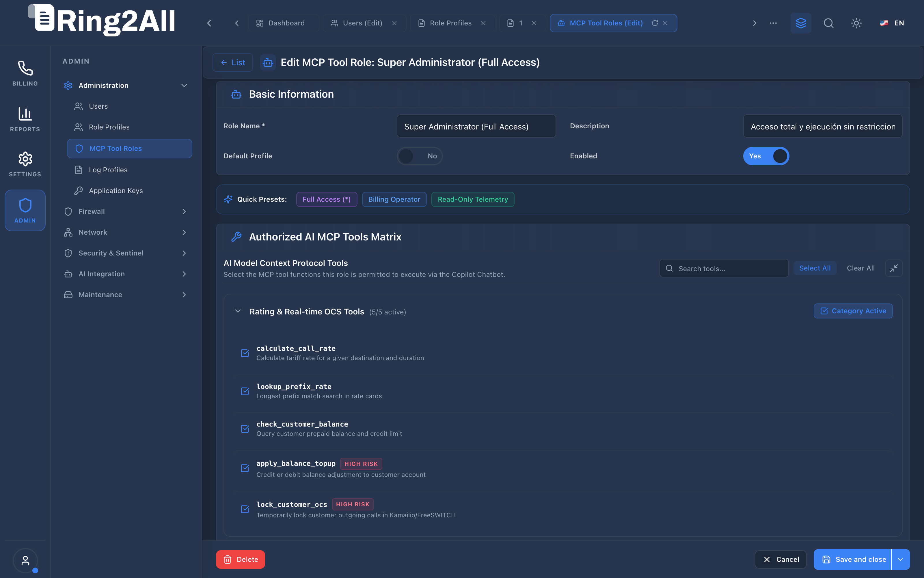Open the Billing phone icon section
The image size is (924, 578).
point(25,73)
